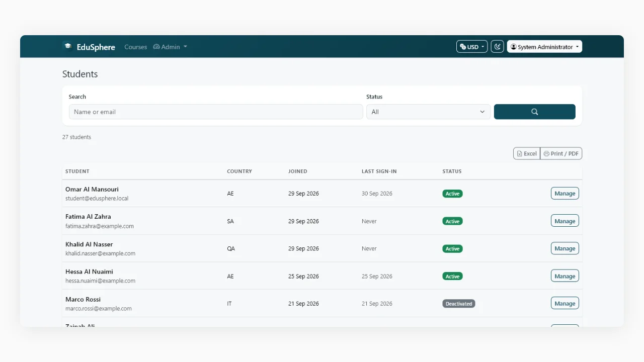The width and height of the screenshot is (644, 362).
Task: Click joined date 21 Sep 2026
Action: (303, 304)
